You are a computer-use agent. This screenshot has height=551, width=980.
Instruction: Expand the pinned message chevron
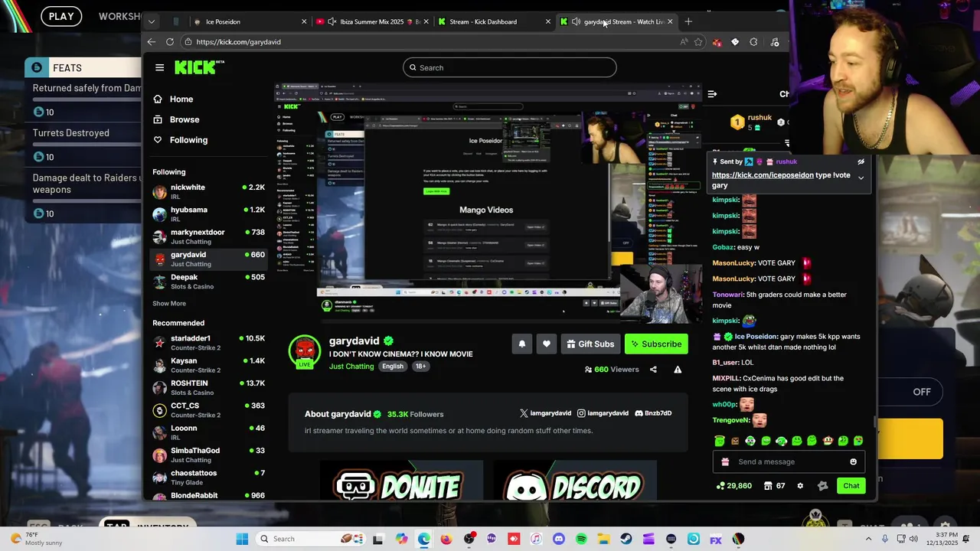(861, 178)
